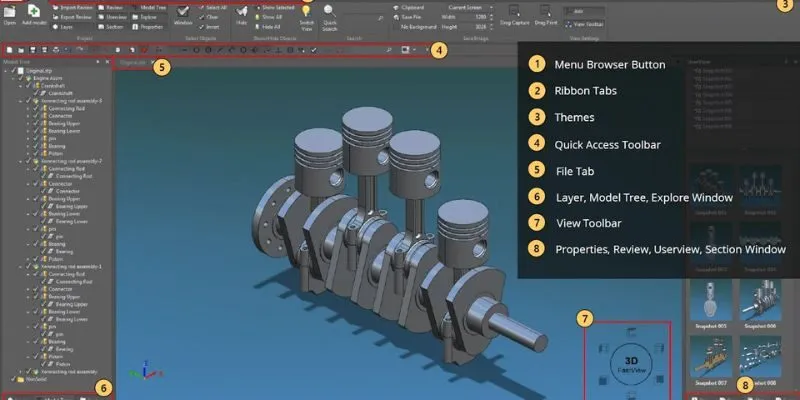Click the Open file icon in ribbon
800x400 pixels.
(9, 12)
